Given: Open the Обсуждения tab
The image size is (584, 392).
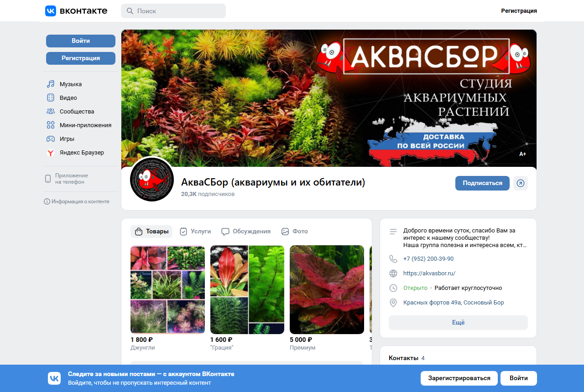Looking at the screenshot, I should pyautogui.click(x=246, y=232).
